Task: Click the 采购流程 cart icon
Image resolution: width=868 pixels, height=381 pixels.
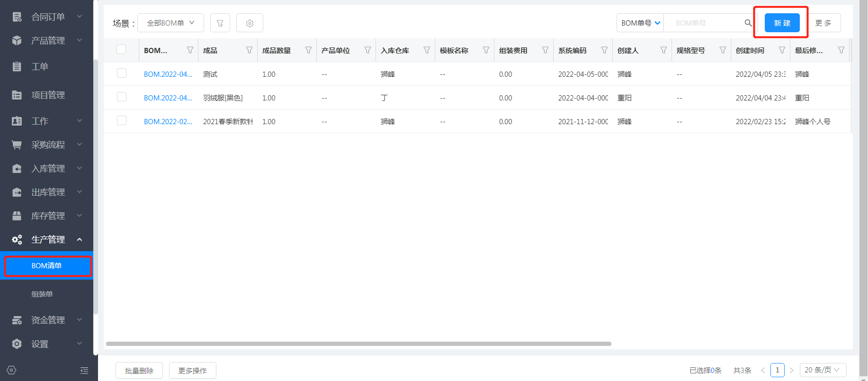Action: pos(17,145)
